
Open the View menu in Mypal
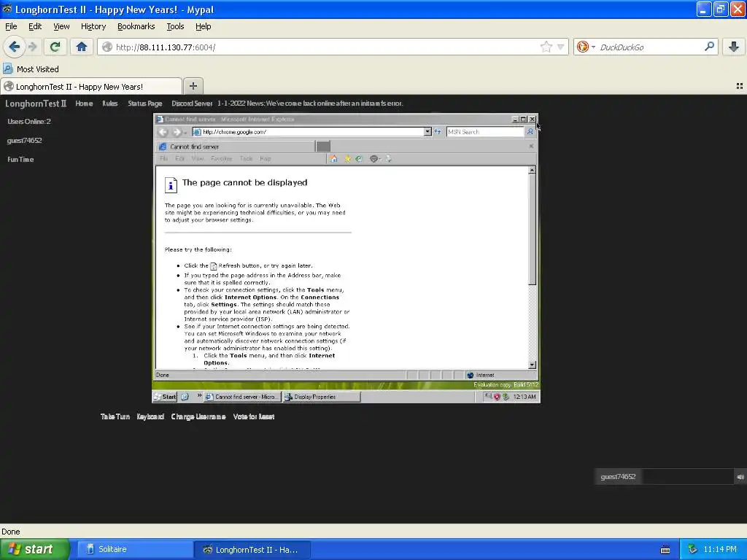click(x=61, y=27)
